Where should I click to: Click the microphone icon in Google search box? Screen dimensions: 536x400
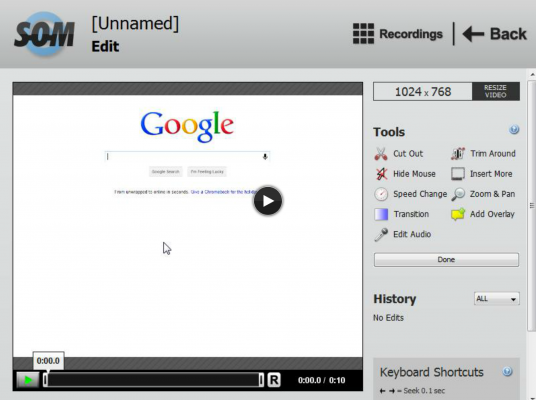pyautogui.click(x=265, y=157)
